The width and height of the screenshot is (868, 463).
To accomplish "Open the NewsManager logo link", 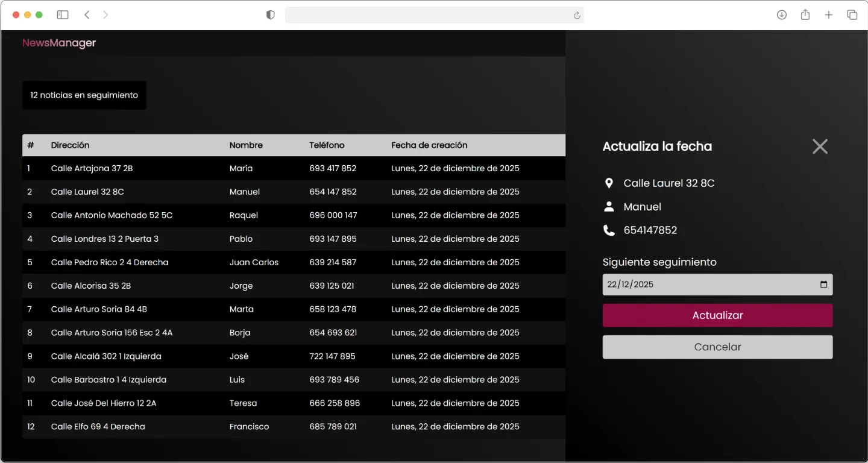I will pos(59,43).
